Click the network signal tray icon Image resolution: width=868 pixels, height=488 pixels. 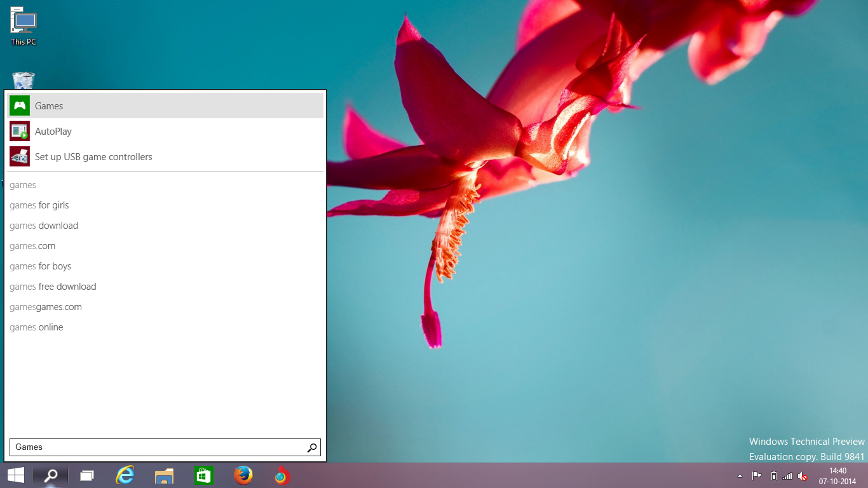(x=787, y=476)
